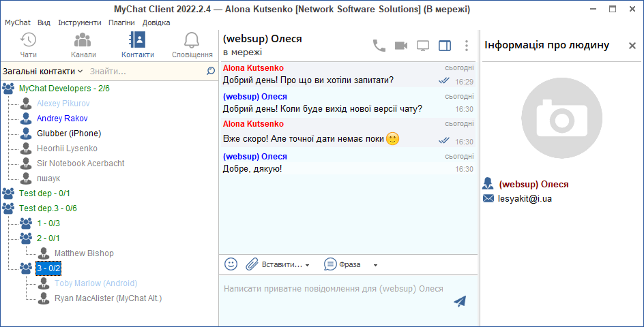
Task: Click the Знайти search field
Action: coord(146,72)
